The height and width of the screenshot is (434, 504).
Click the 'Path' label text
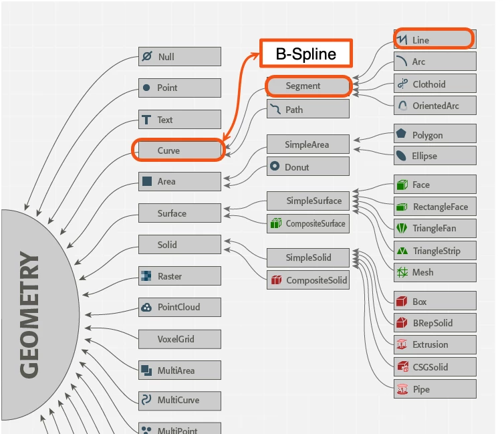point(294,110)
